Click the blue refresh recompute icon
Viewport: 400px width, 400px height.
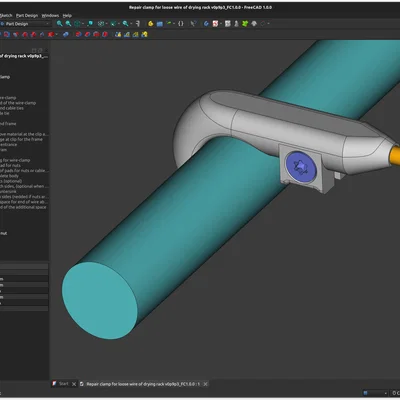point(206,24)
